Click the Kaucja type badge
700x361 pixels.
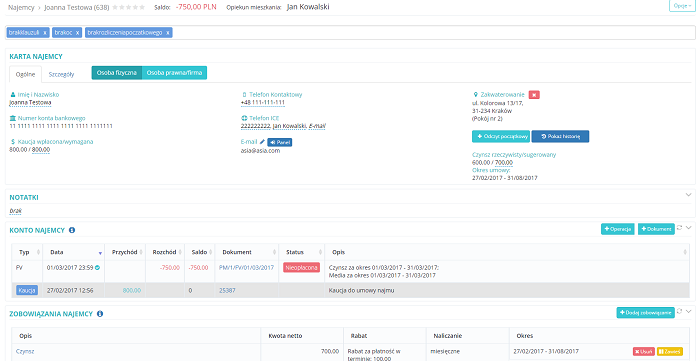27,290
